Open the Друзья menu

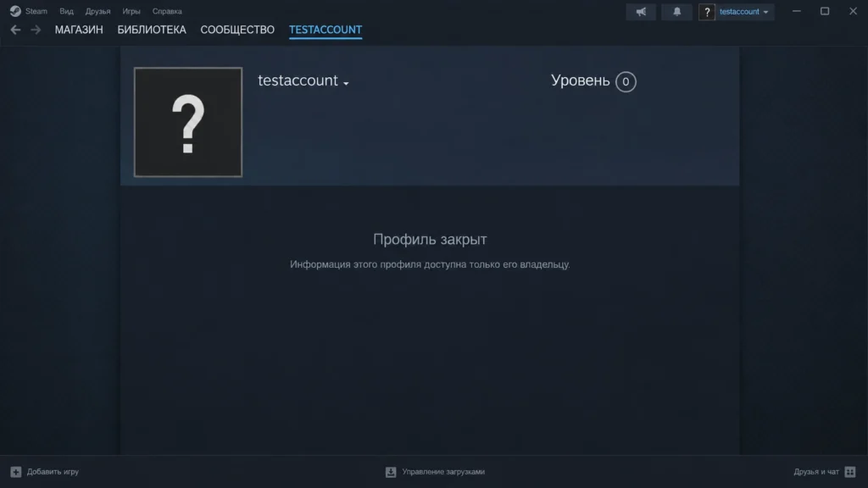point(97,11)
